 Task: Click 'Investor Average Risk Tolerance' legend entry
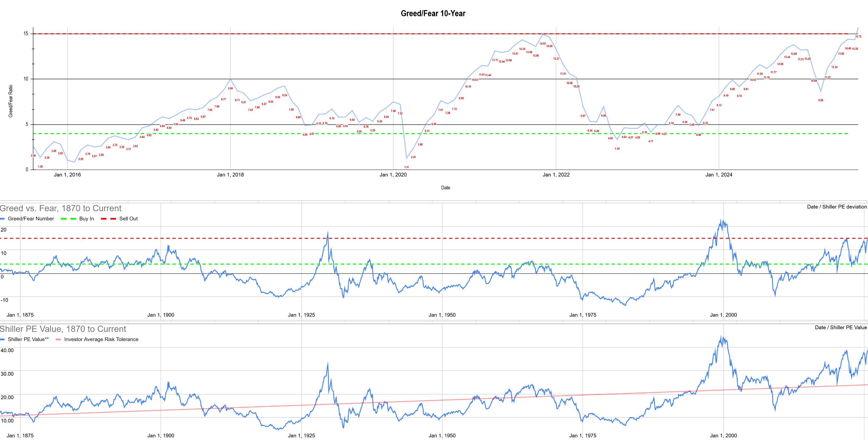pyautogui.click(x=101, y=339)
